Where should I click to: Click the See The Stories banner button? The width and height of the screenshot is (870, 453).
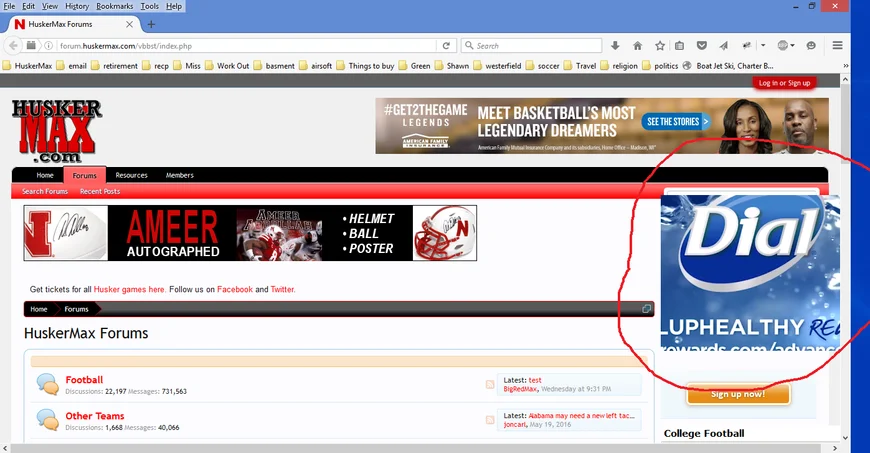point(677,121)
